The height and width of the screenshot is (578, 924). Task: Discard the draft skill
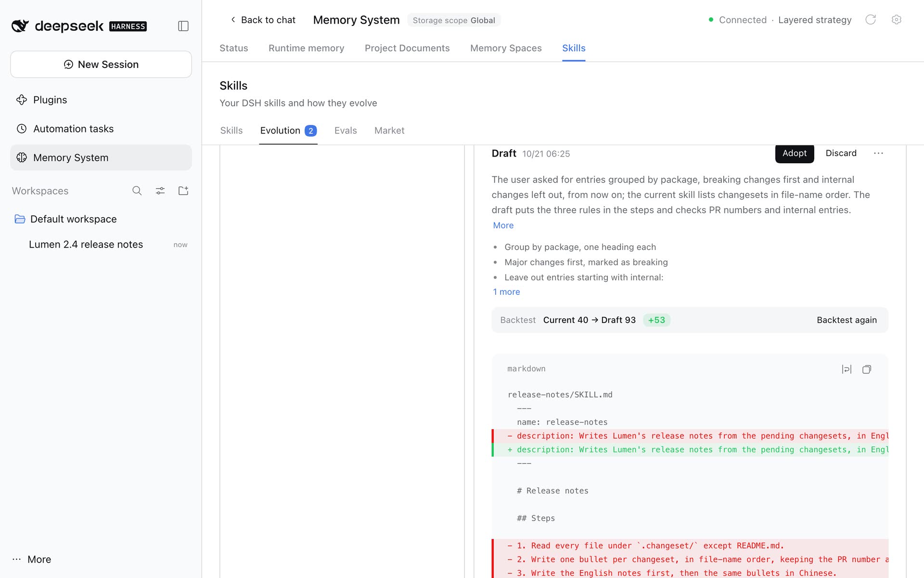click(841, 153)
